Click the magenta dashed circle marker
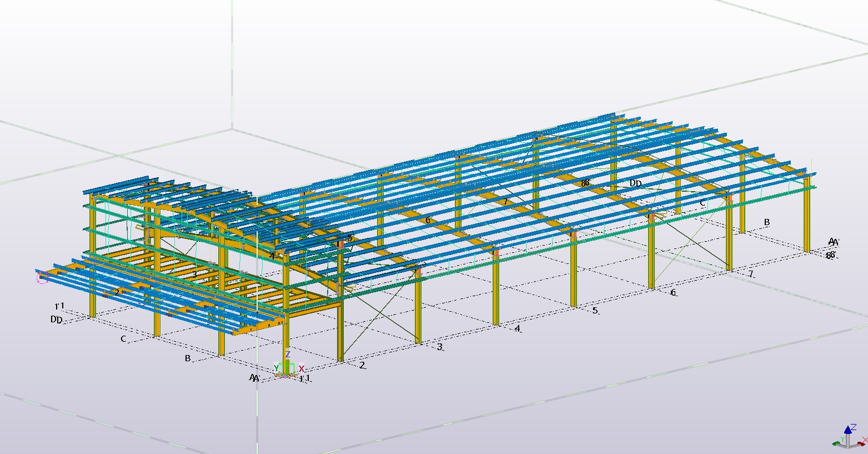 (x=43, y=277)
